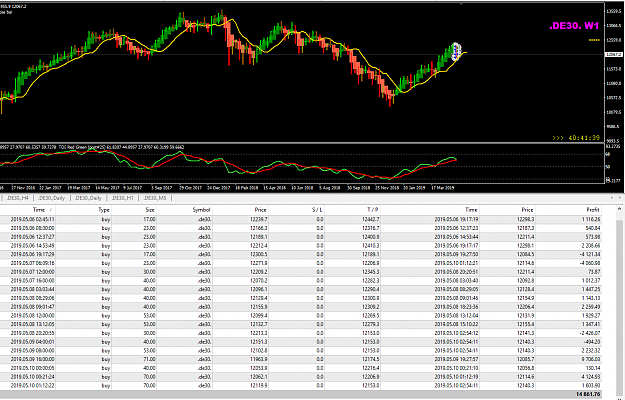Image resolution: width=625 pixels, height=400 pixels.
Task: Click the profit 73.87 cell
Action: (x=594, y=272)
